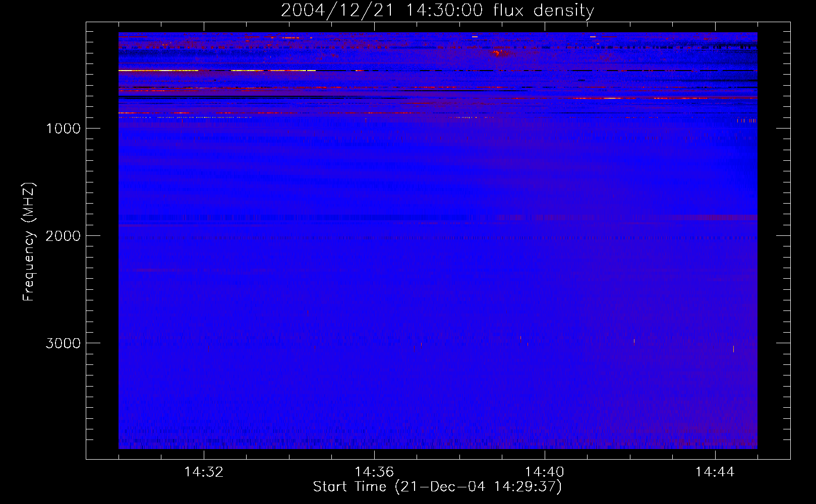Select the 2000 frequency axis label

[x=63, y=236]
